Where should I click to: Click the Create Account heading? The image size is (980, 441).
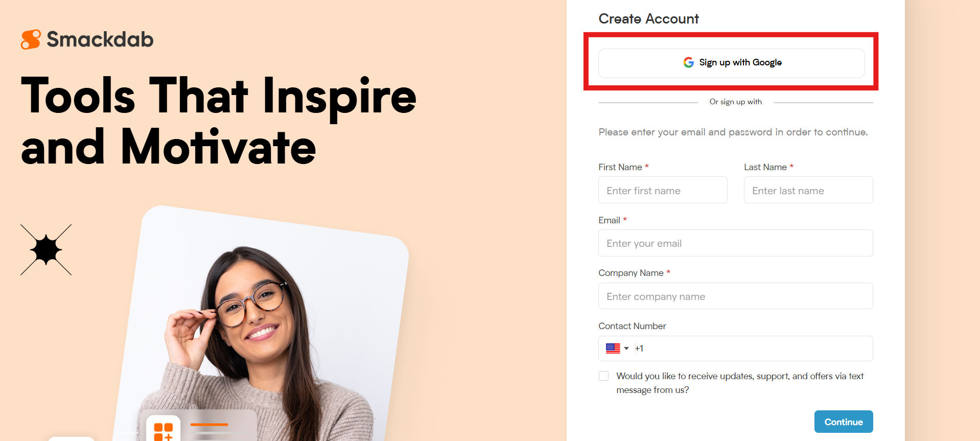click(x=648, y=19)
